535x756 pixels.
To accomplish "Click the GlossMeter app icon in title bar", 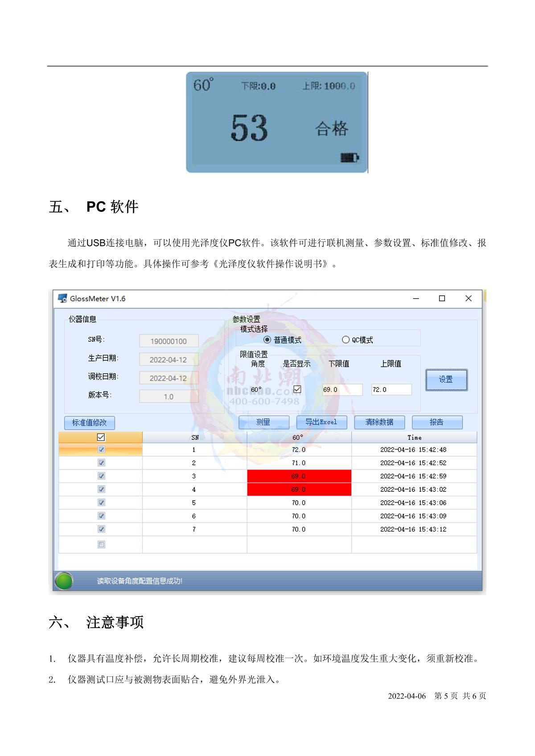I will (62, 298).
